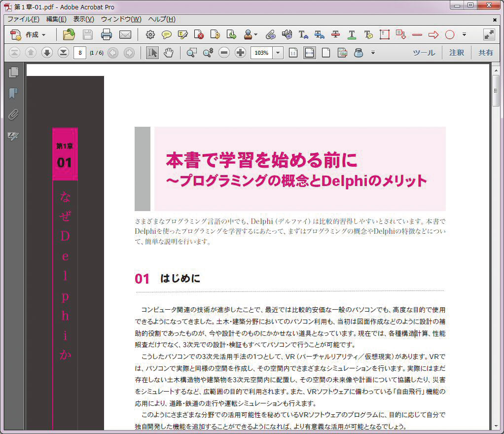Activate the selection arrow tool

point(152,53)
